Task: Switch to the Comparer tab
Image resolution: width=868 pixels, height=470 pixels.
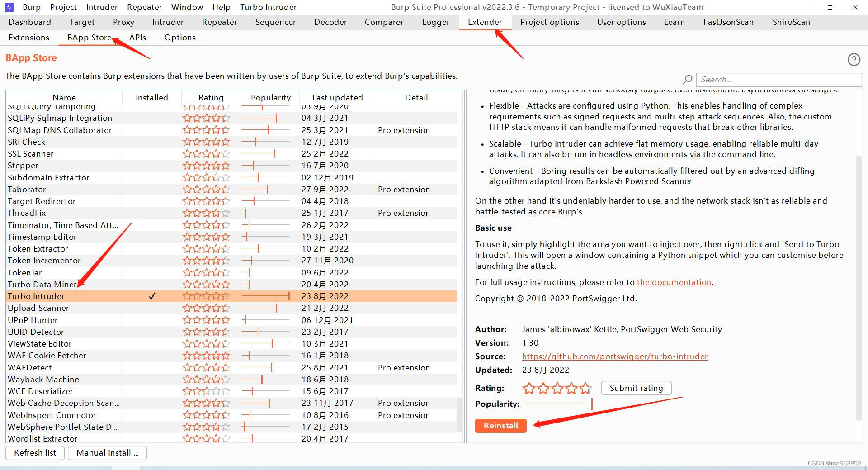Action: pyautogui.click(x=384, y=22)
